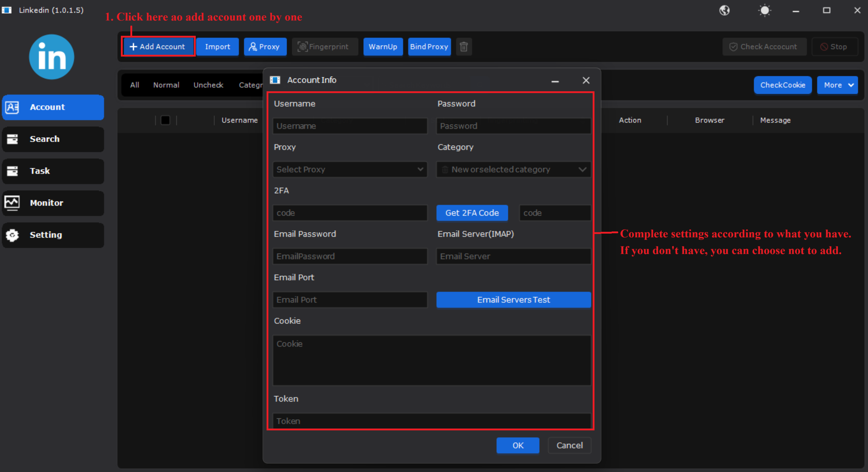Image resolution: width=868 pixels, height=472 pixels.
Task: Click the Task sidebar icon
Action: pyautogui.click(x=12, y=171)
